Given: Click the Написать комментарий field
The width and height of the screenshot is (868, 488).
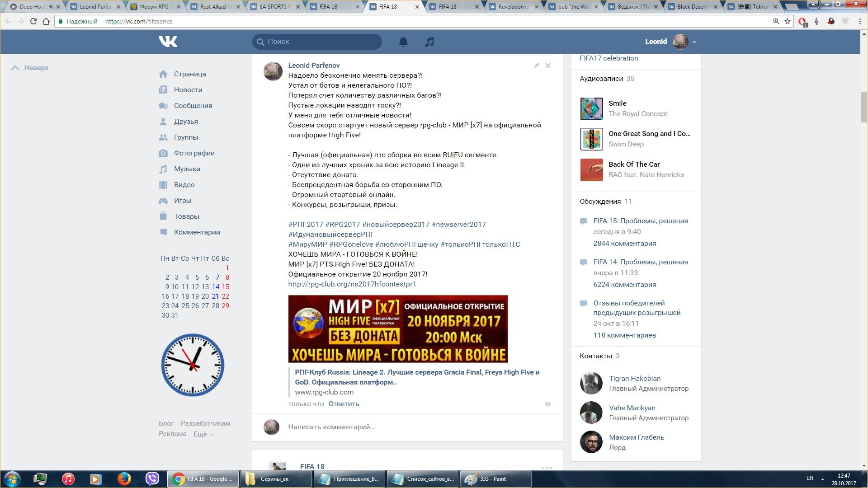Looking at the screenshot, I should pyautogui.click(x=332, y=427).
